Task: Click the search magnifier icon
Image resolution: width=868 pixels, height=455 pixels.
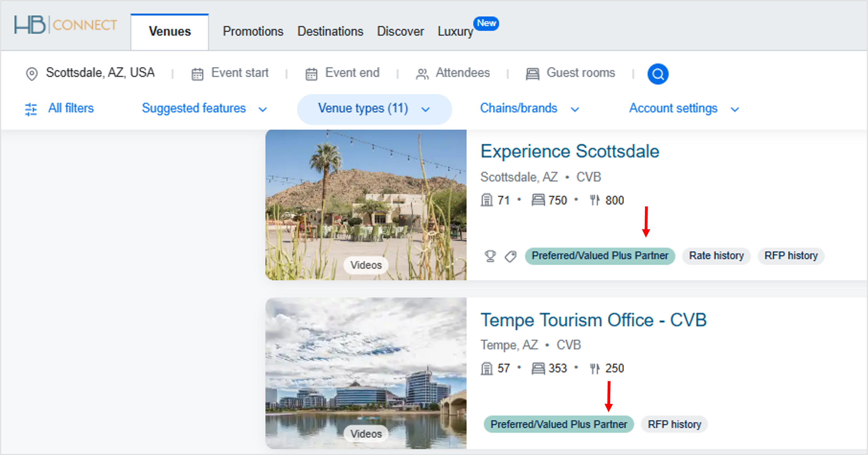Action: [x=657, y=74]
